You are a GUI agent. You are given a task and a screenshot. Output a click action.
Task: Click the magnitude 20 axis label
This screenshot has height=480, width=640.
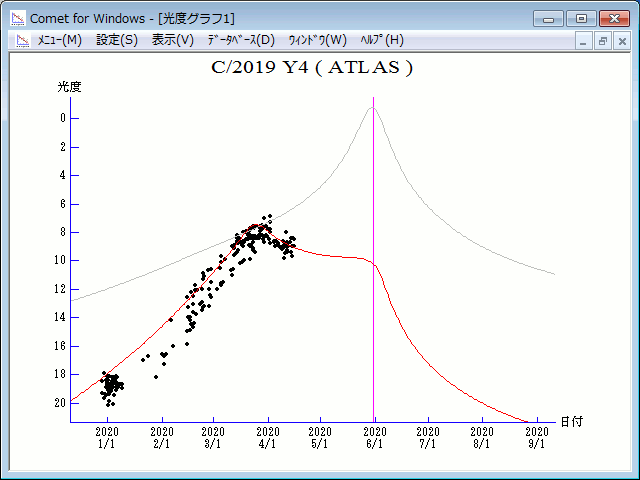[x=60, y=403]
